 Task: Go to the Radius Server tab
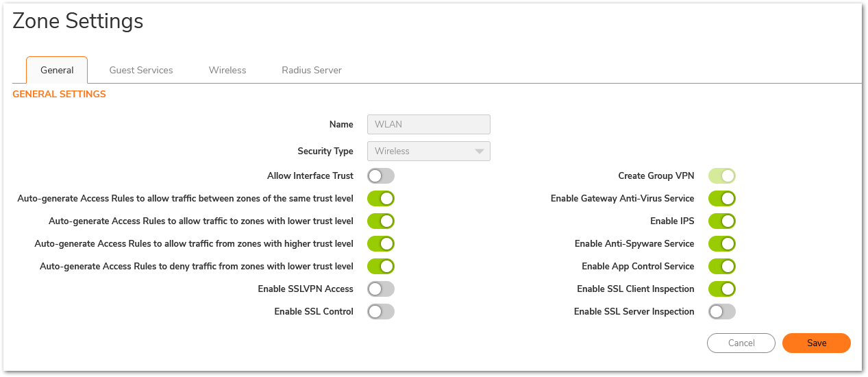pos(312,70)
